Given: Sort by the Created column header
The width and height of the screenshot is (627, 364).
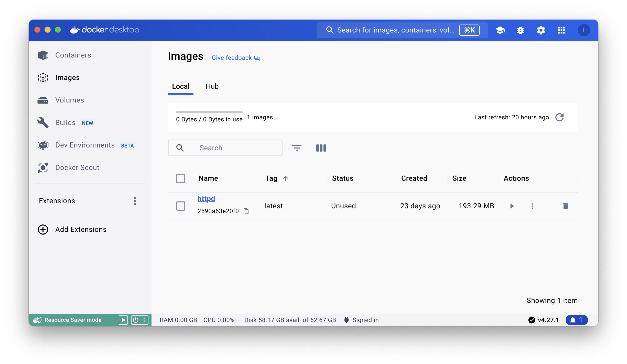Looking at the screenshot, I should [414, 178].
